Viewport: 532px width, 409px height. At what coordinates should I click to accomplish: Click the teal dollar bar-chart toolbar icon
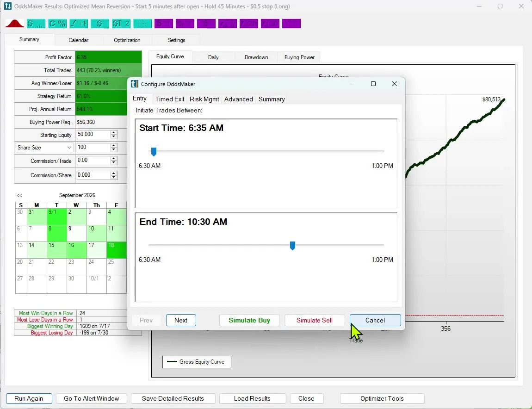(x=36, y=24)
